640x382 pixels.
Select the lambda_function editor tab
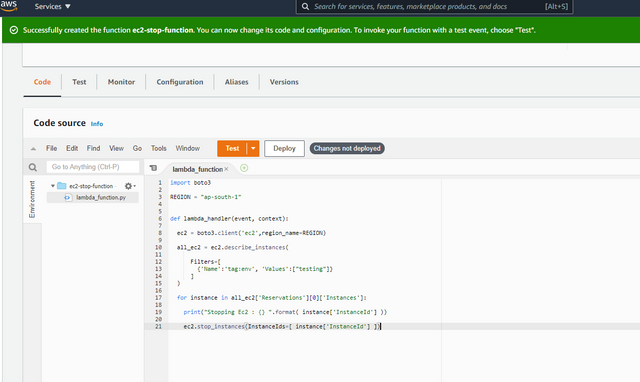[197, 169]
